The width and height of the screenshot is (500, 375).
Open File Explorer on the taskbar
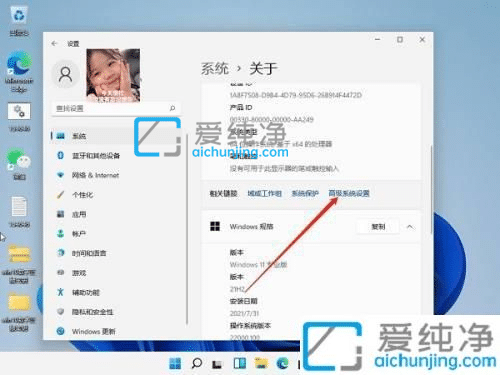coord(261,363)
